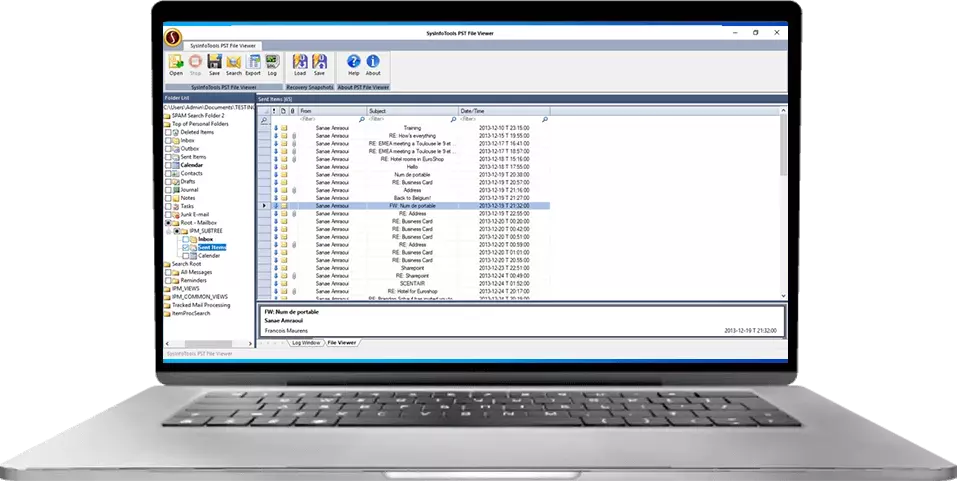
Task: Uncheck the Sent Items checkbox under IPM_SUBTREE
Action: [186, 247]
